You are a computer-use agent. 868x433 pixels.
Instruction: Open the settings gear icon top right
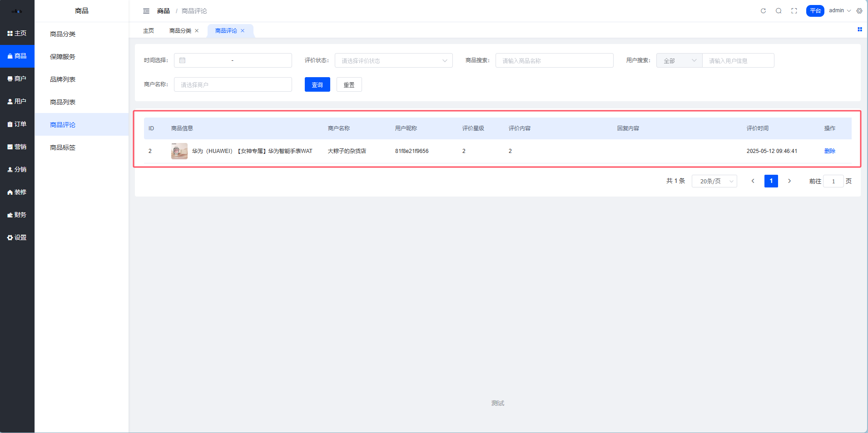click(x=859, y=11)
